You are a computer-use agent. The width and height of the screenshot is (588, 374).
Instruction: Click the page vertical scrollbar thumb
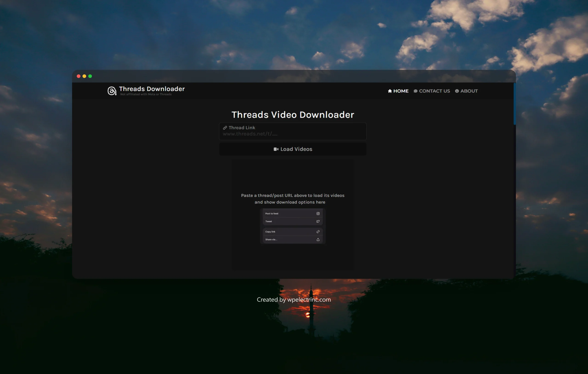(514, 104)
